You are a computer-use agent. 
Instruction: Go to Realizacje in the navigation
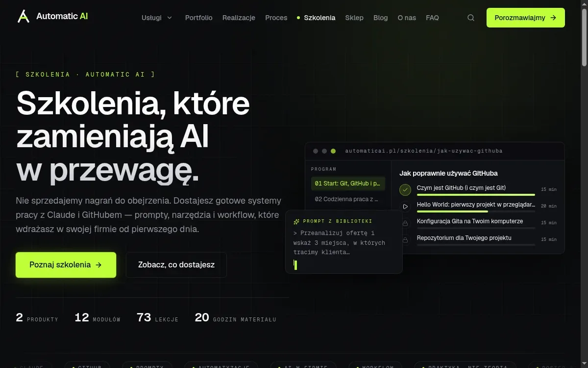239,18
